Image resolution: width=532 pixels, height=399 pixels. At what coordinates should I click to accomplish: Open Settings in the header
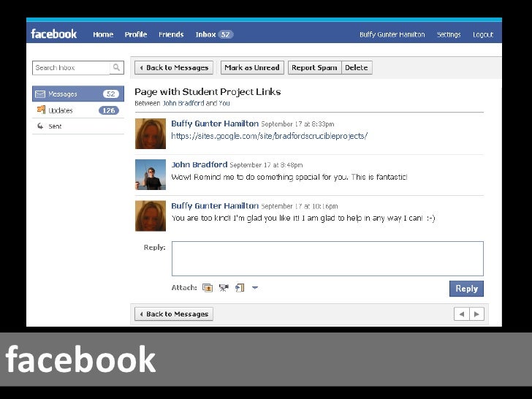pyautogui.click(x=449, y=34)
